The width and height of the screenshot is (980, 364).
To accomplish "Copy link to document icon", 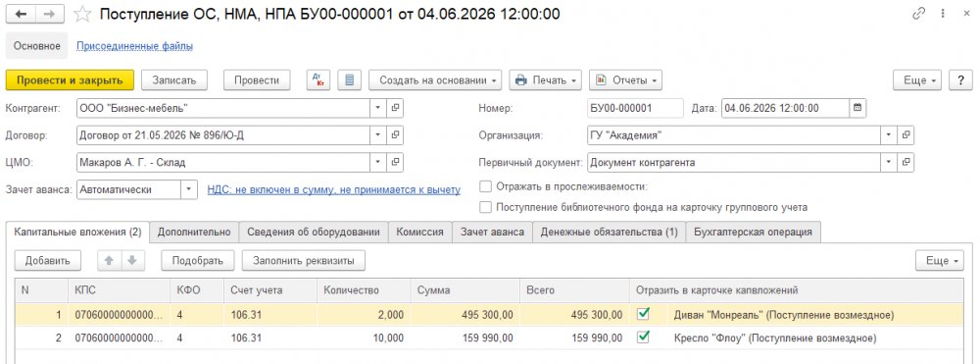I will [919, 14].
